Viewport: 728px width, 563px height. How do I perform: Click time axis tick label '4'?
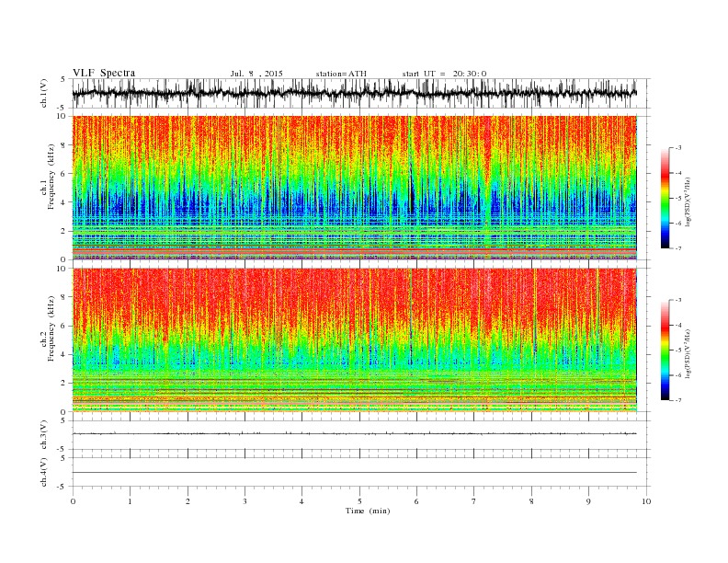301,501
